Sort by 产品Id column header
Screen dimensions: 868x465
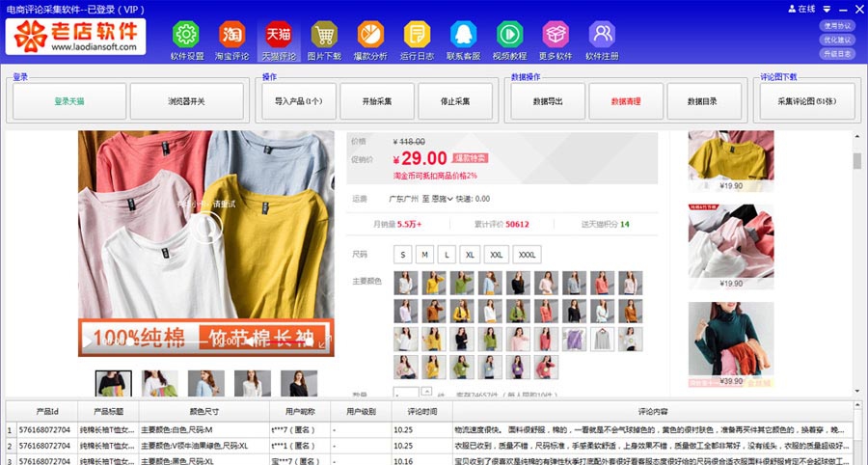(47, 412)
